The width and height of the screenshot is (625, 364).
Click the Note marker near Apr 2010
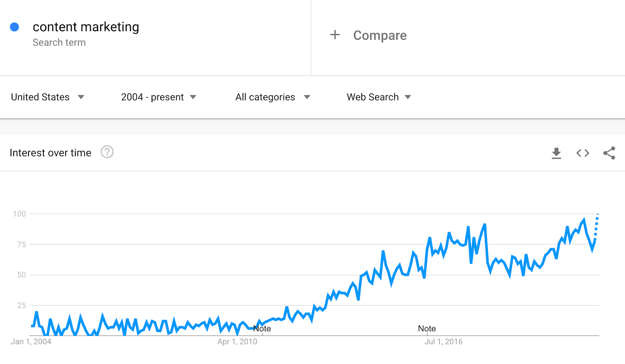(262, 328)
